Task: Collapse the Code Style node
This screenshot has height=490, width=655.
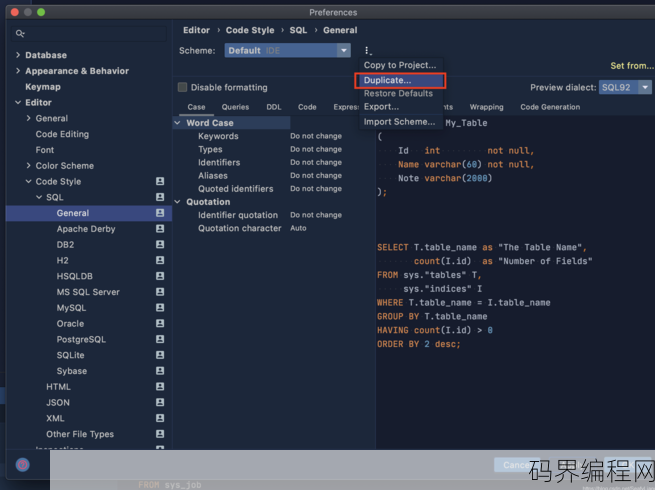Action: 28,181
